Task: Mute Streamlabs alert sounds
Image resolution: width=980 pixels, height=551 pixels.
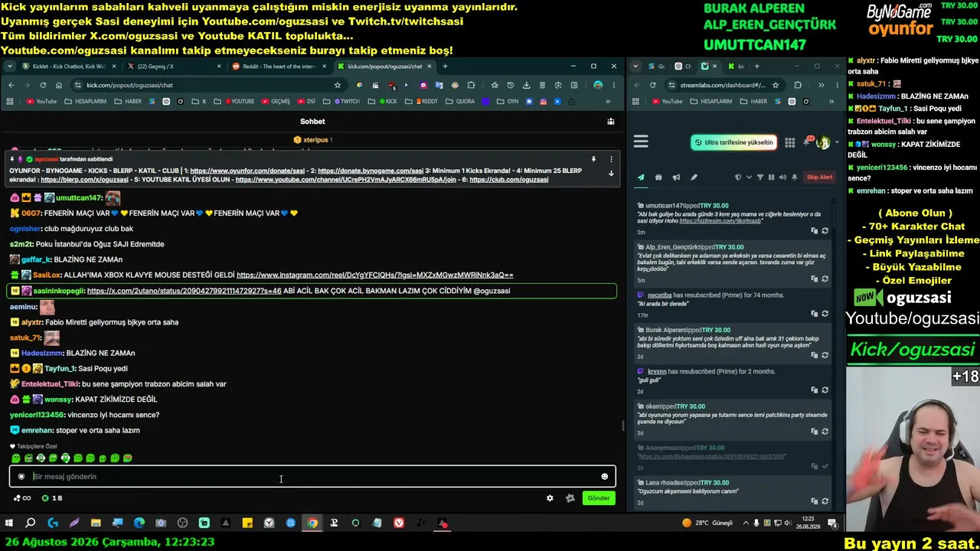Action: pos(782,178)
